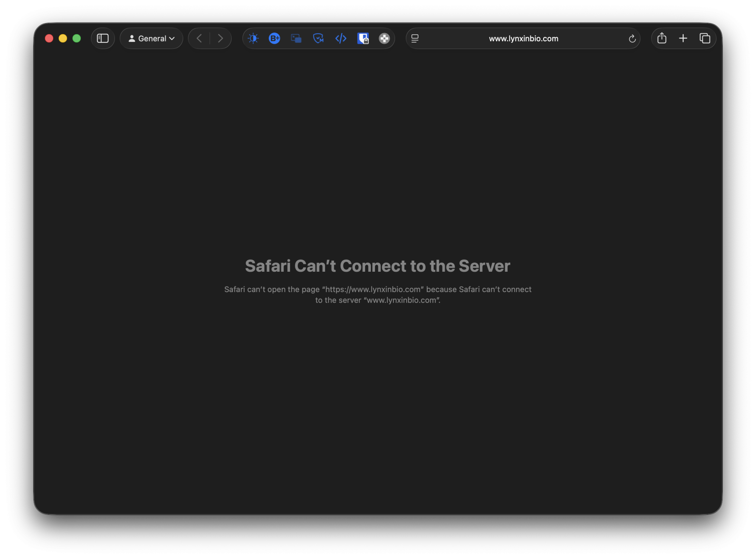756x559 pixels.
Task: Click the shield checkmark privacy extension
Action: point(318,38)
